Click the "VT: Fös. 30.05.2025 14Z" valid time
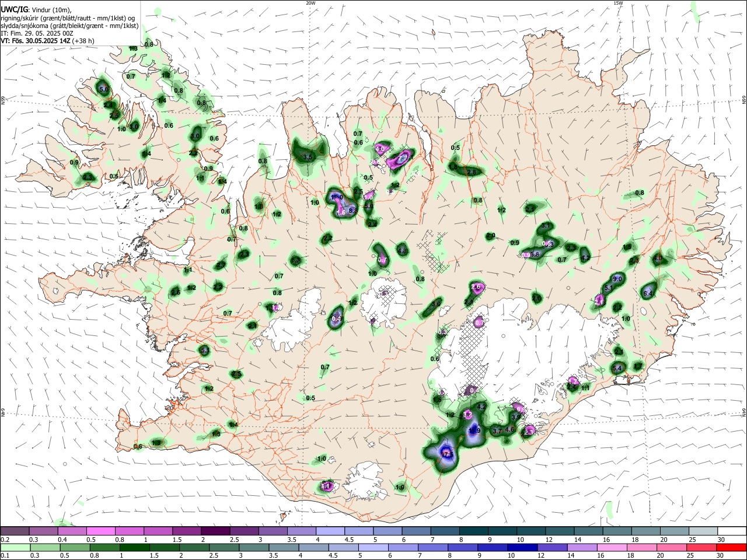 pyautogui.click(x=36, y=41)
